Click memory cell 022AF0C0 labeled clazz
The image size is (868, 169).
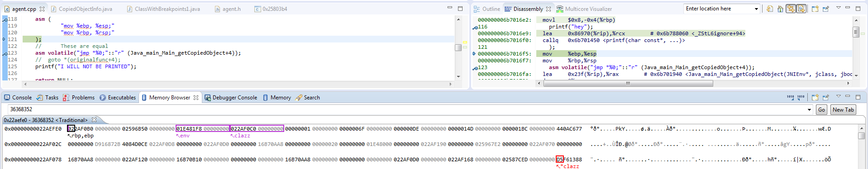pos(243,129)
